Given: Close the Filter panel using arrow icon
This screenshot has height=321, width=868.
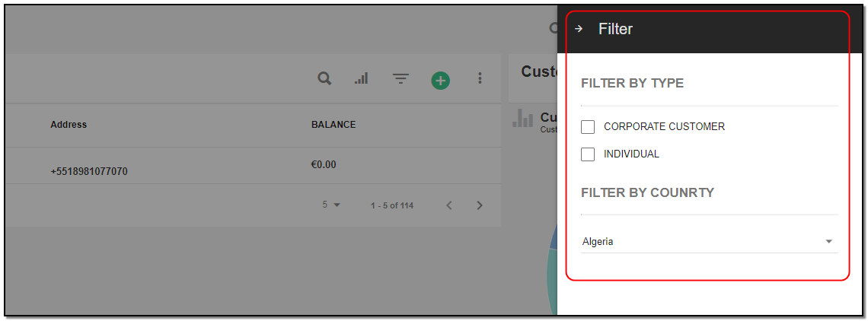Looking at the screenshot, I should pyautogui.click(x=579, y=29).
